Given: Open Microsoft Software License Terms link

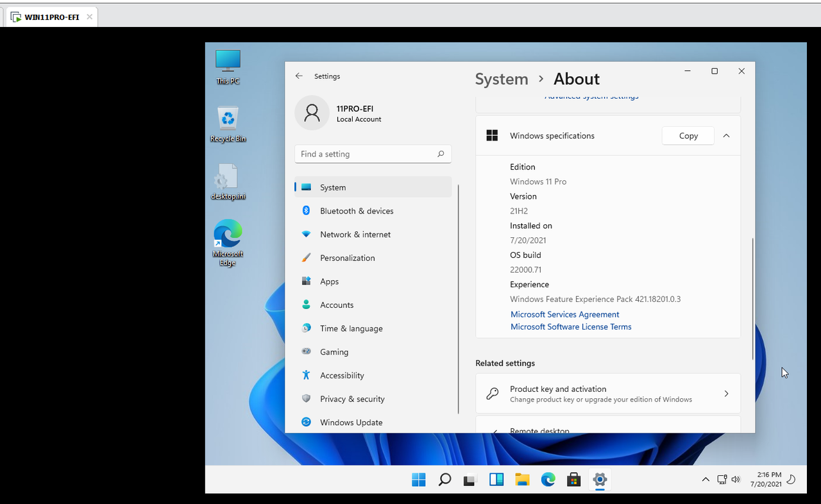Looking at the screenshot, I should pos(571,326).
